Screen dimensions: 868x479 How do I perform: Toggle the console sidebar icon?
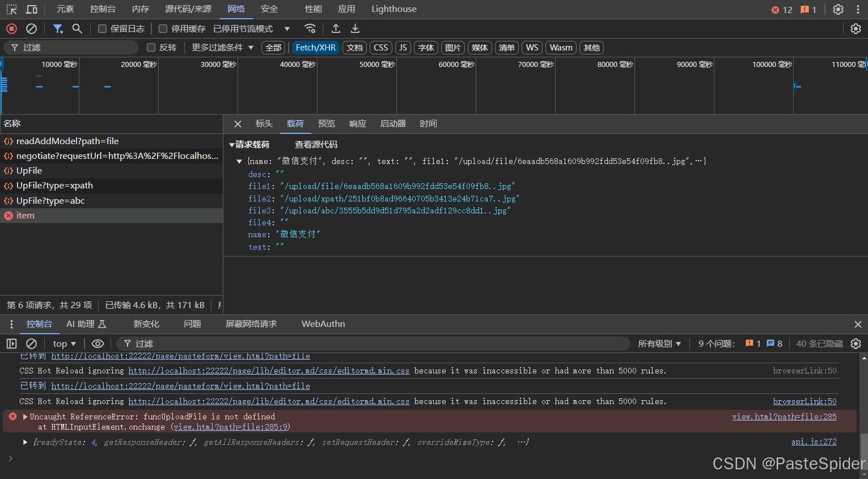coord(11,343)
